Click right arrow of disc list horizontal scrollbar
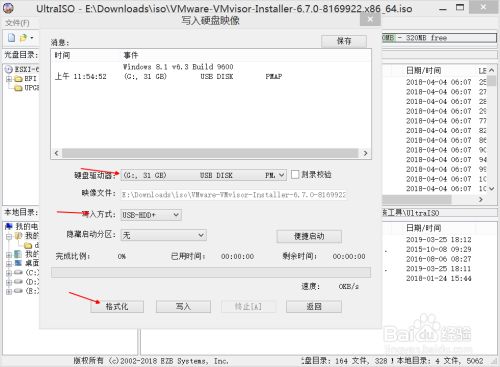Image resolution: width=500 pixels, height=367 pixels. click(480, 199)
